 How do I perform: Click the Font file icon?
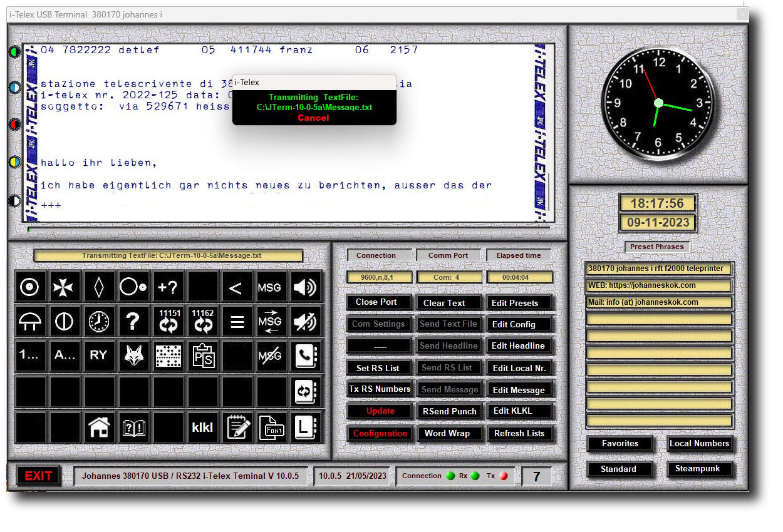tap(271, 427)
